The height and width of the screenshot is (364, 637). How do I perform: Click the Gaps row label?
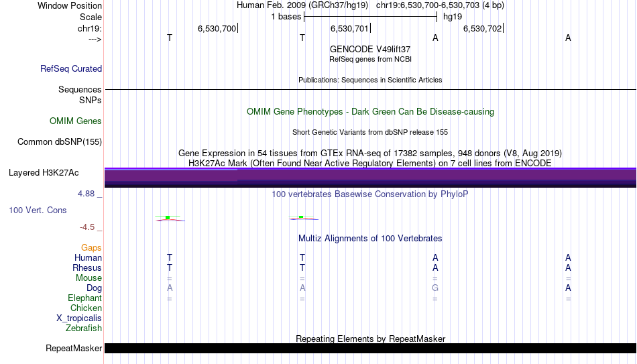point(91,248)
